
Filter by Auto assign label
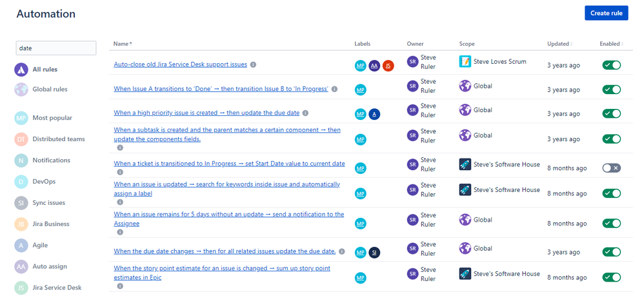50,267
